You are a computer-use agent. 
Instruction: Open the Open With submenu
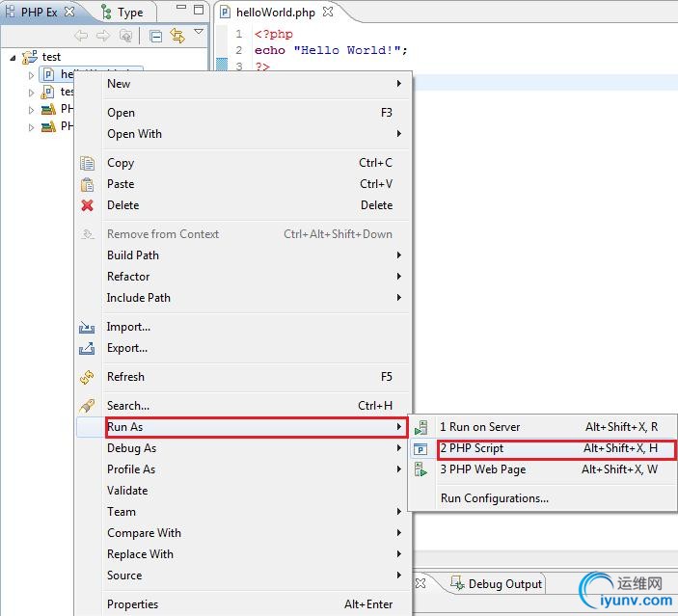click(x=256, y=134)
